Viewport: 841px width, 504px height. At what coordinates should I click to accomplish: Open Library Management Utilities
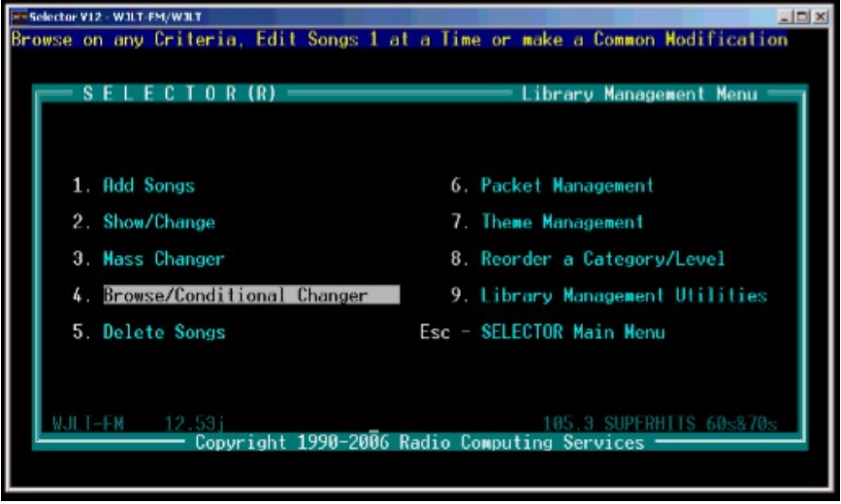coord(624,296)
